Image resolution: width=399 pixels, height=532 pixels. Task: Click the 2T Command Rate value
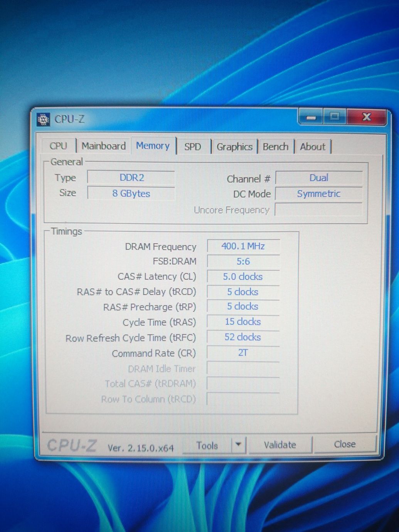(243, 353)
